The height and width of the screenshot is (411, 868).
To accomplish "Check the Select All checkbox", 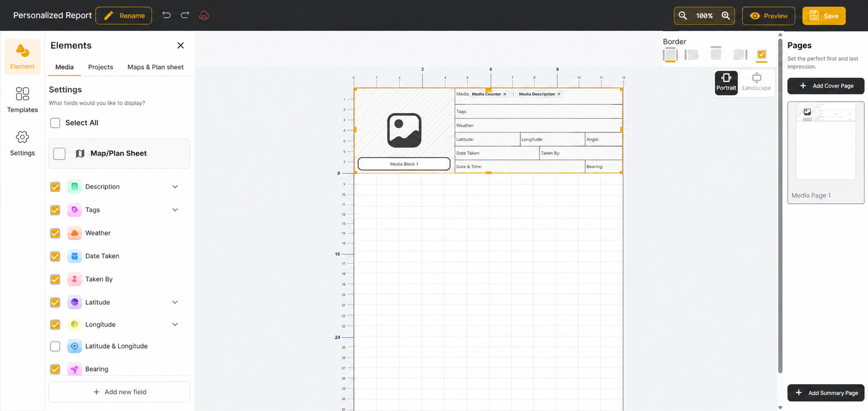I will pyautogui.click(x=55, y=123).
